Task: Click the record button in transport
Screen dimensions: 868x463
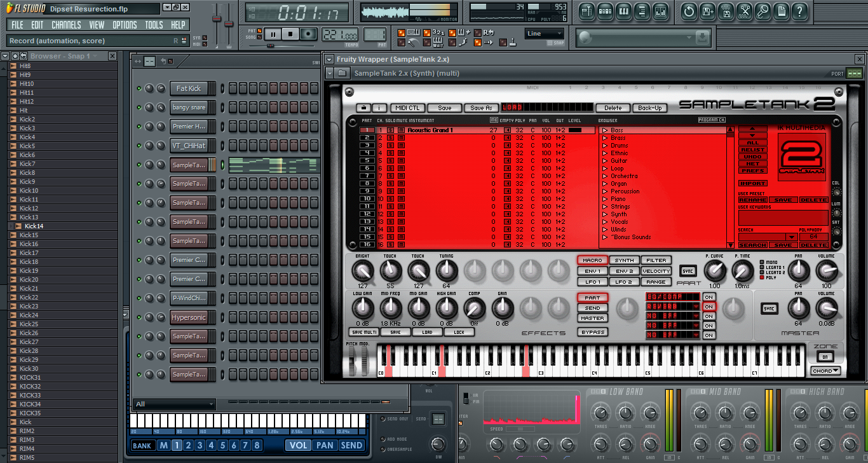Action: (309, 34)
